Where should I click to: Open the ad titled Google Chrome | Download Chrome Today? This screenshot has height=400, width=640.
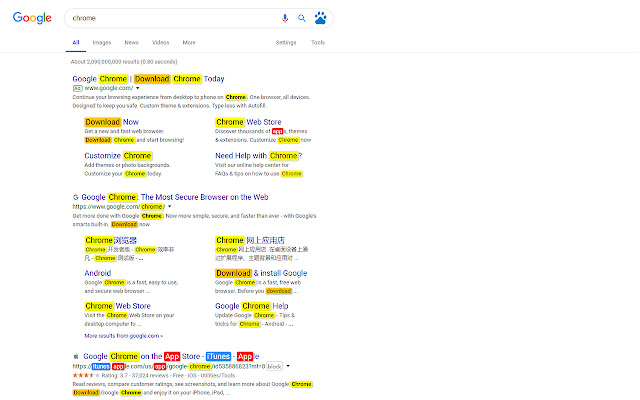point(148,79)
